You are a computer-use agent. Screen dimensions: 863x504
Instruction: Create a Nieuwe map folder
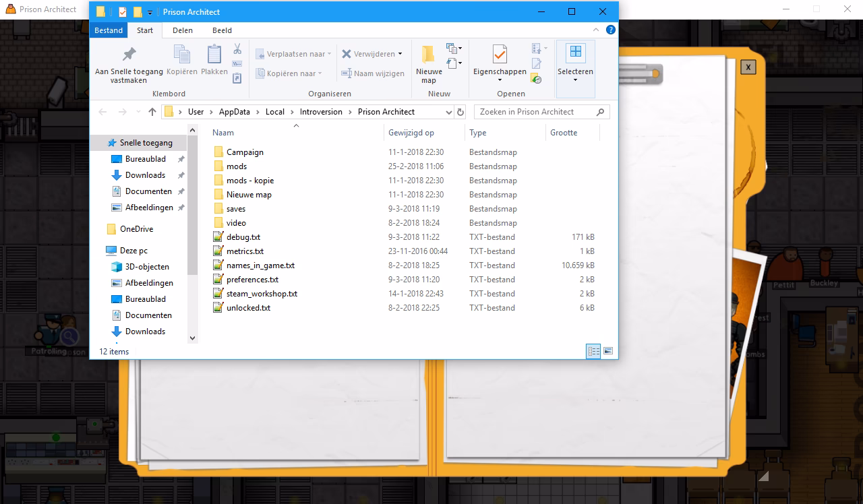pyautogui.click(x=429, y=64)
